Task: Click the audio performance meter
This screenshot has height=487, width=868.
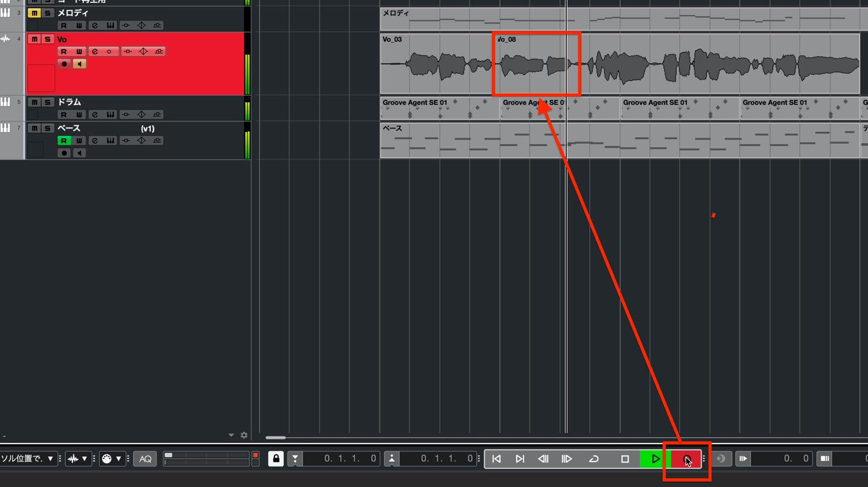Action: click(x=206, y=459)
